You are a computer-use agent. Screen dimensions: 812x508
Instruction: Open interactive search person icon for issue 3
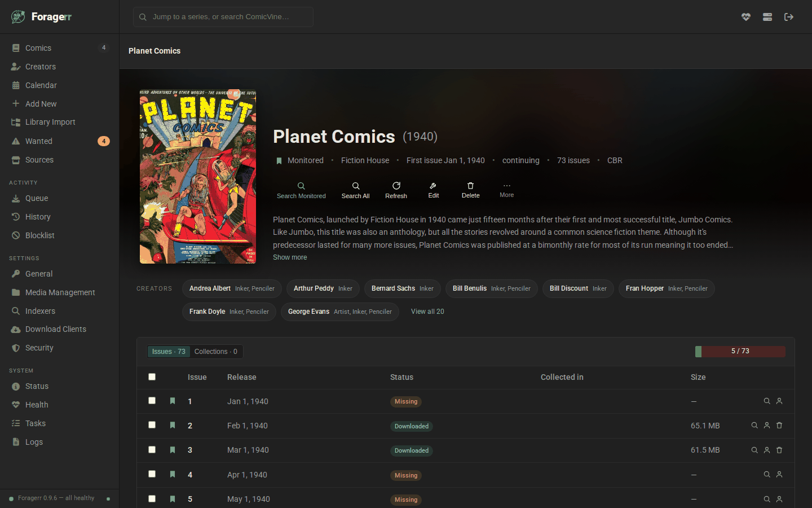click(767, 450)
